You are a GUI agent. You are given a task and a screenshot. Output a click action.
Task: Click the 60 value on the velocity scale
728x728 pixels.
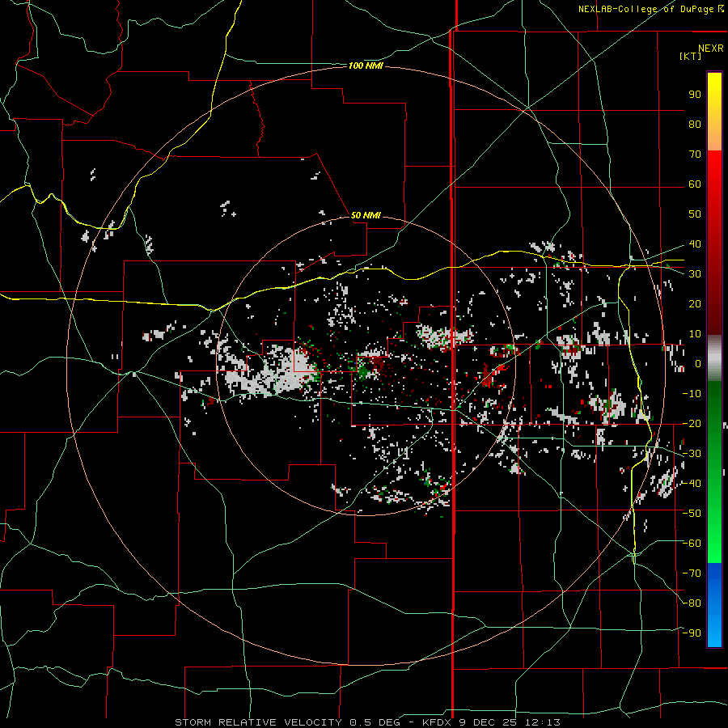[x=695, y=184]
